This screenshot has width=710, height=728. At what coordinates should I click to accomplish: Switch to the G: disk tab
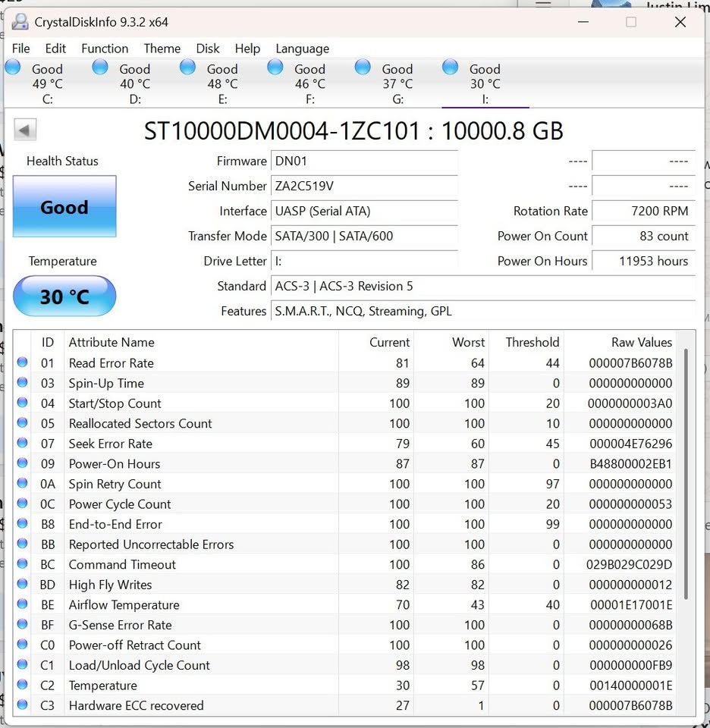click(x=397, y=83)
